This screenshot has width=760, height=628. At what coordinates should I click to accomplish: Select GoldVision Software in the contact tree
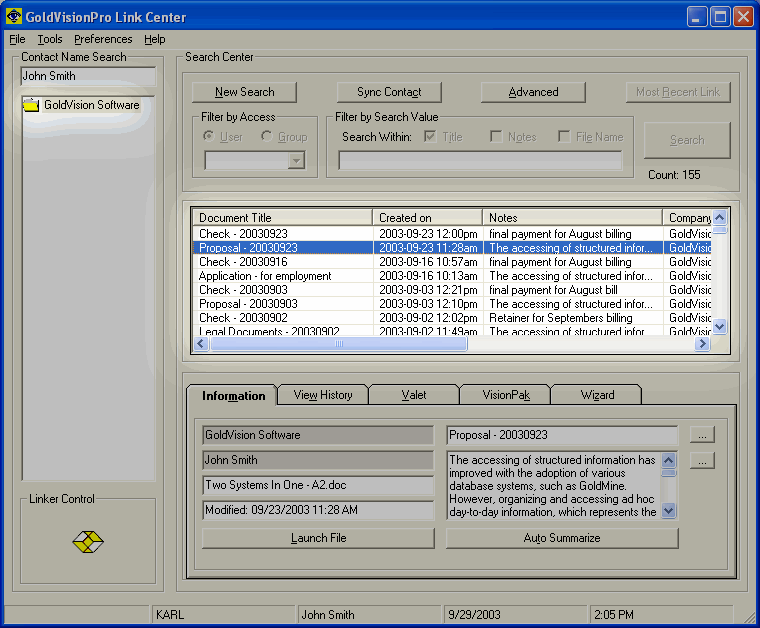pos(92,105)
